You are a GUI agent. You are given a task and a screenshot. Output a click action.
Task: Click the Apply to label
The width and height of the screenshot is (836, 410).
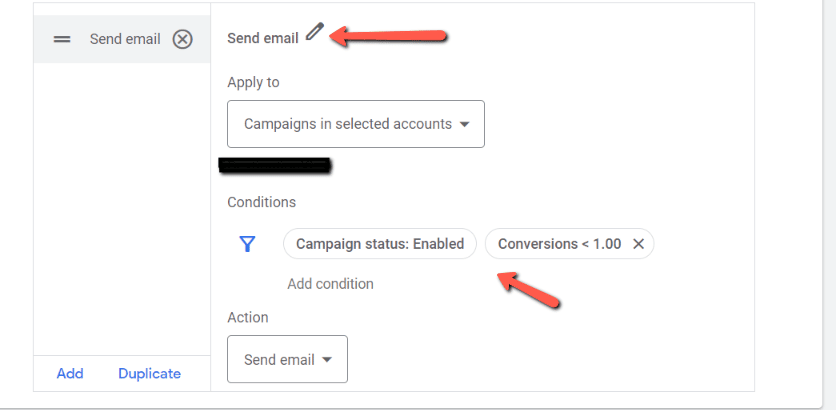click(x=253, y=82)
